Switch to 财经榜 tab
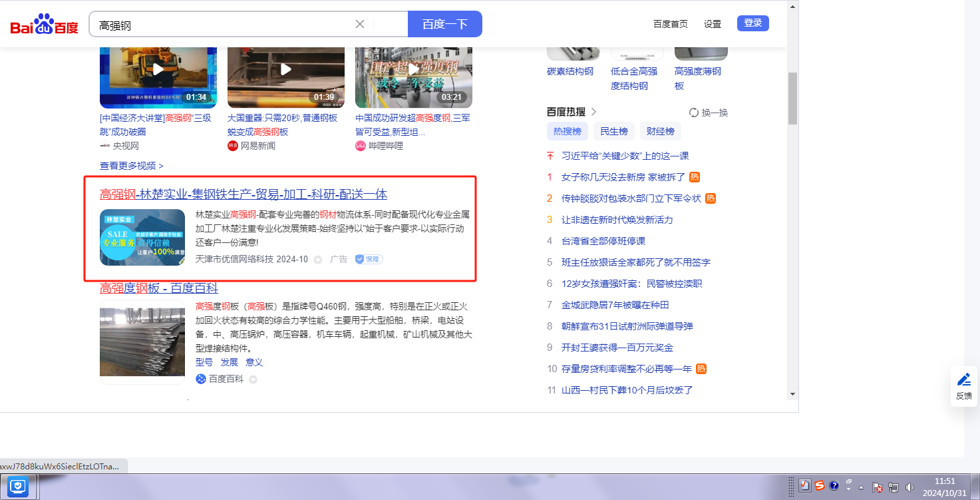 coord(660,131)
